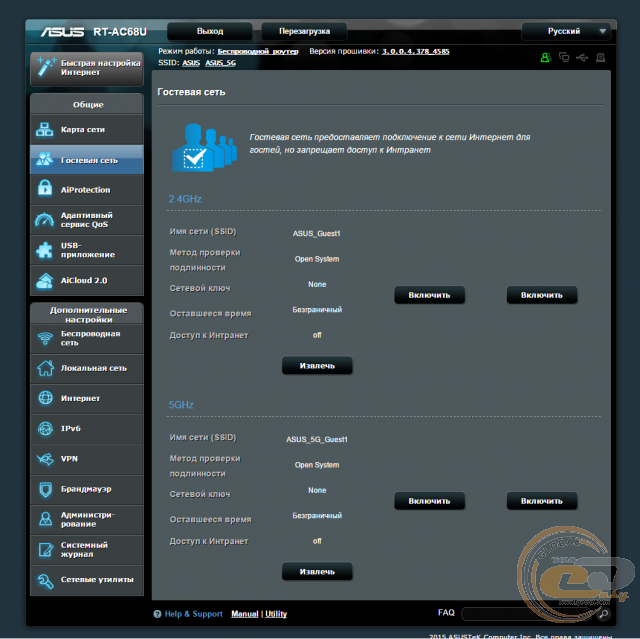Screen dimensions: 640x639
Task: Click the Перезагрузка reboot button
Action: 304,31
